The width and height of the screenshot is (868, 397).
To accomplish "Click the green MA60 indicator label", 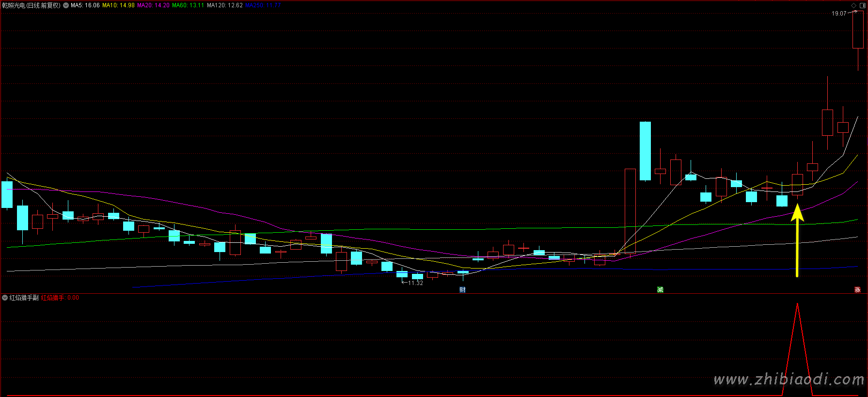I will click(x=188, y=5).
